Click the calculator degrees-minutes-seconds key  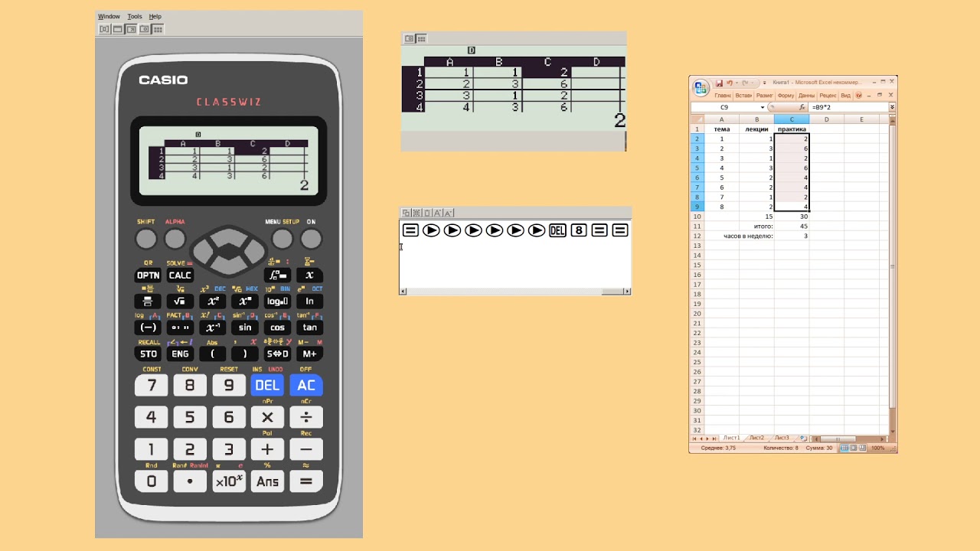coord(180,328)
